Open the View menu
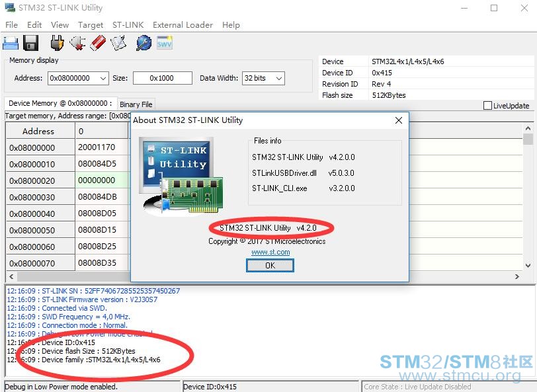Viewport: 537px width, 392px height. pos(60,25)
